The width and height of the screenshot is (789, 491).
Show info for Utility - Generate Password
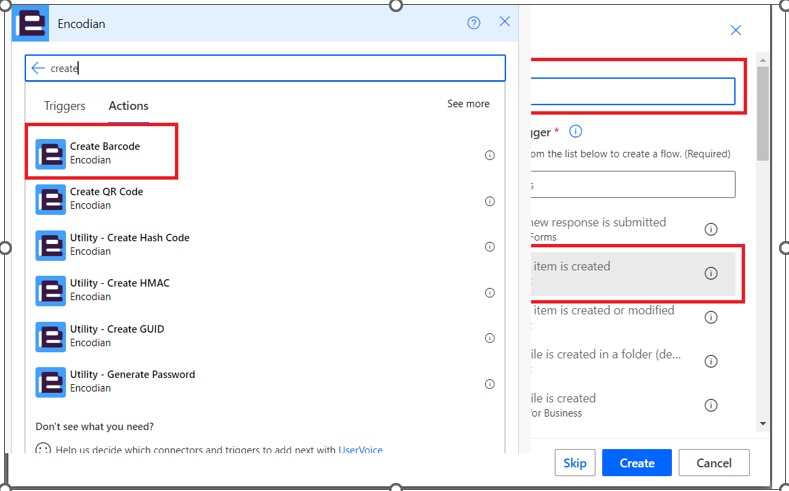490,384
